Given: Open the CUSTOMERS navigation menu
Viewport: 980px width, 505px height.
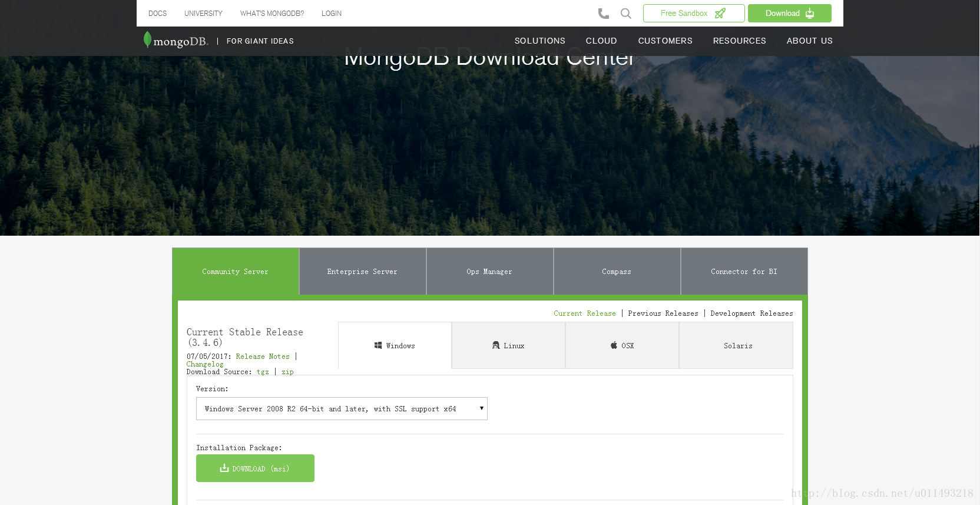Looking at the screenshot, I should point(665,41).
